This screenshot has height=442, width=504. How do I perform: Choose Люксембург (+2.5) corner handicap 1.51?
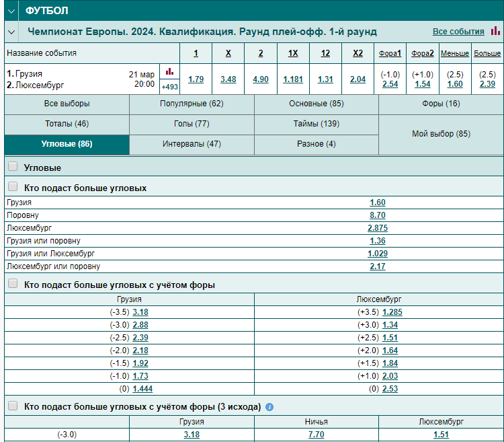tap(390, 338)
